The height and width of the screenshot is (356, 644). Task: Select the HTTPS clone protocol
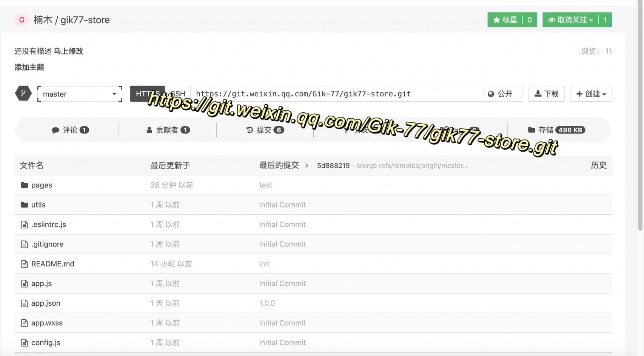[x=147, y=93]
